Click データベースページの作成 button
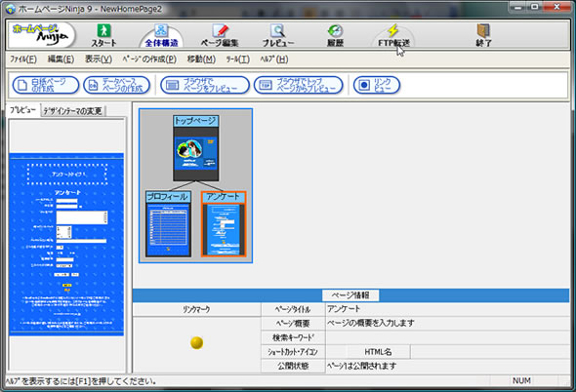Screen dimensions: 576x392 (116, 85)
